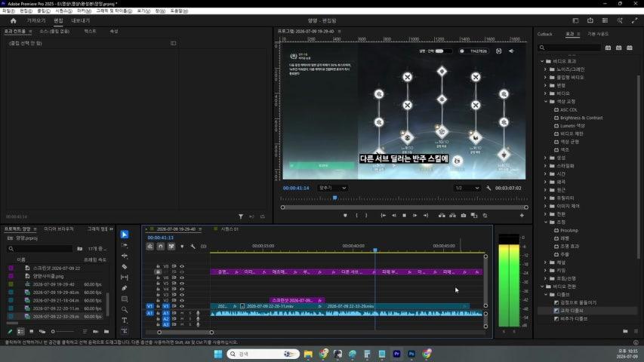The height and width of the screenshot is (362, 644).
Task: Expand the 노이즈/그레인 effects folder
Action: (545, 69)
